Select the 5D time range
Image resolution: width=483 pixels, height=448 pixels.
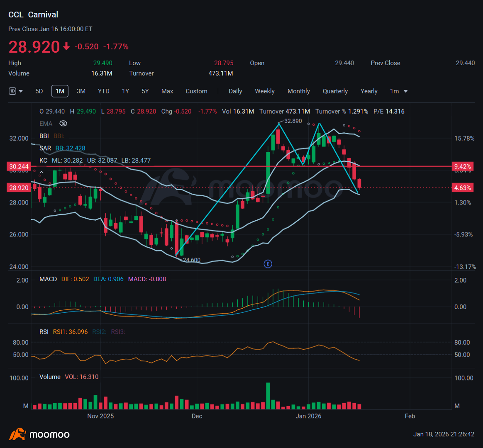pyautogui.click(x=39, y=91)
